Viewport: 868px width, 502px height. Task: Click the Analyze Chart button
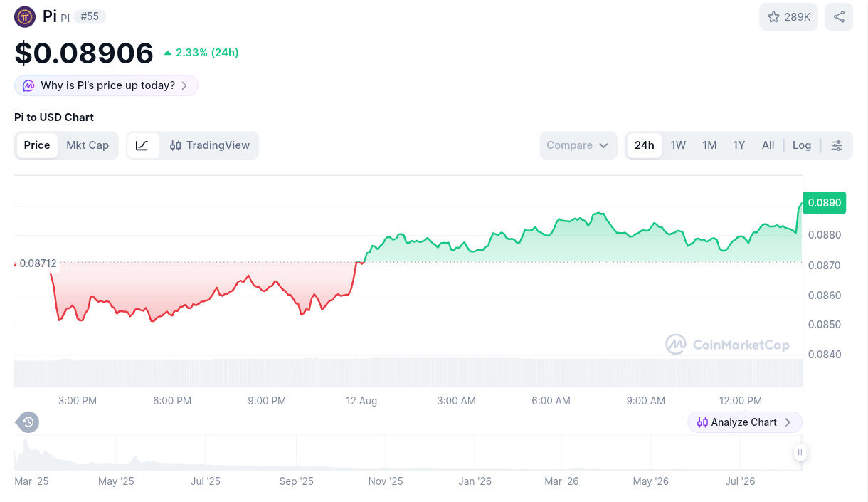[x=745, y=422]
